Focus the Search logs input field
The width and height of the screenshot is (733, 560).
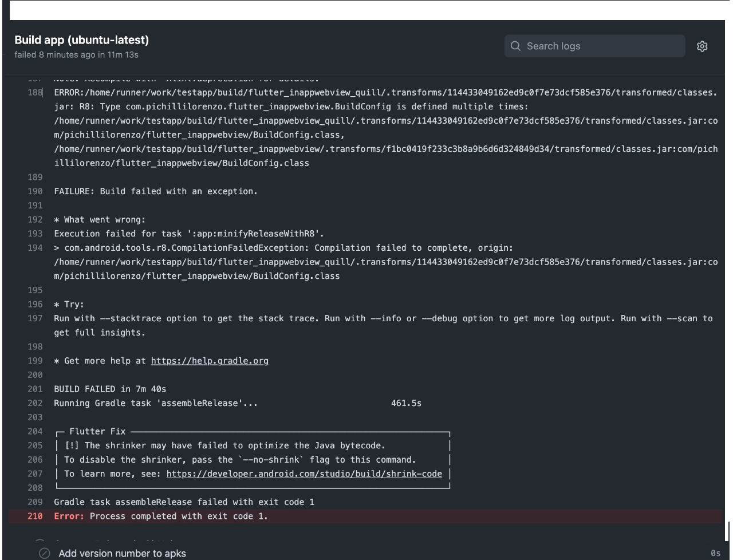coord(595,46)
